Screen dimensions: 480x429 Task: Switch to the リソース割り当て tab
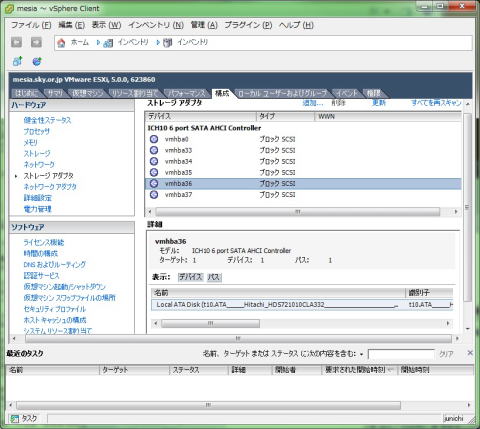[134, 93]
